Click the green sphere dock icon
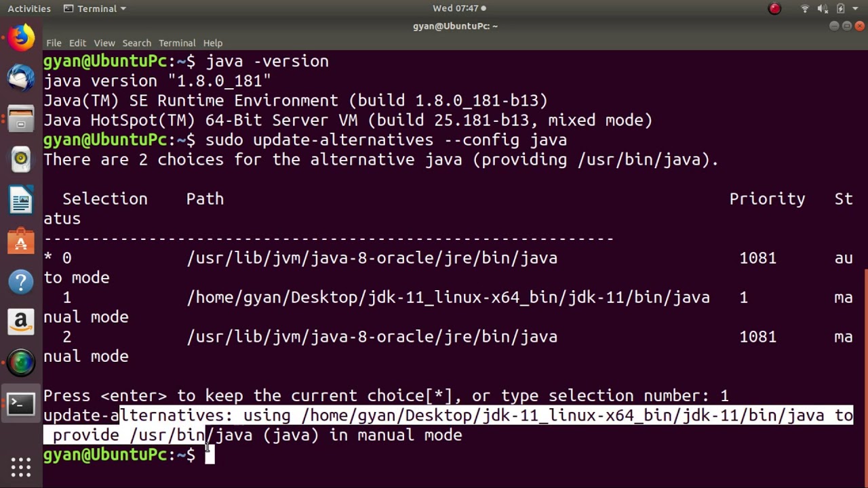The height and width of the screenshot is (488, 868). 21,363
